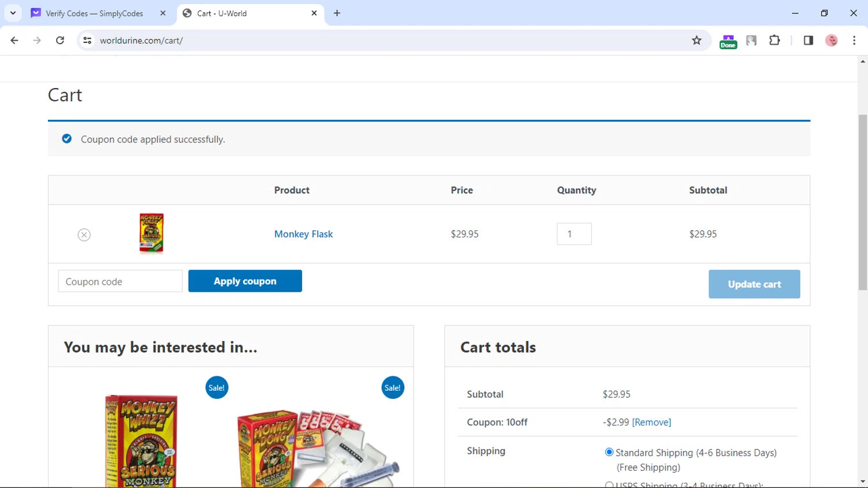868x488 pixels.
Task: Go back to the previous page
Action: coord(14,41)
